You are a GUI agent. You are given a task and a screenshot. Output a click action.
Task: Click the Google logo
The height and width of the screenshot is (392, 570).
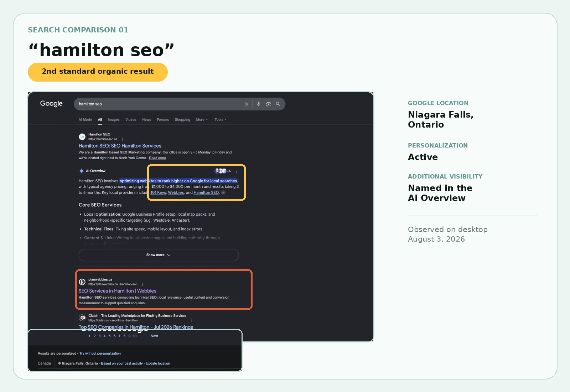51,104
